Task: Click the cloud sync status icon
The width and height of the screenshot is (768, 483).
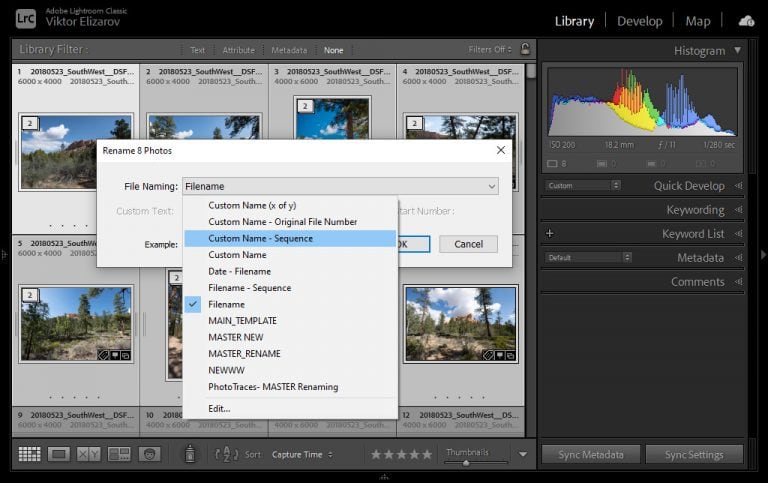Action: point(746,21)
